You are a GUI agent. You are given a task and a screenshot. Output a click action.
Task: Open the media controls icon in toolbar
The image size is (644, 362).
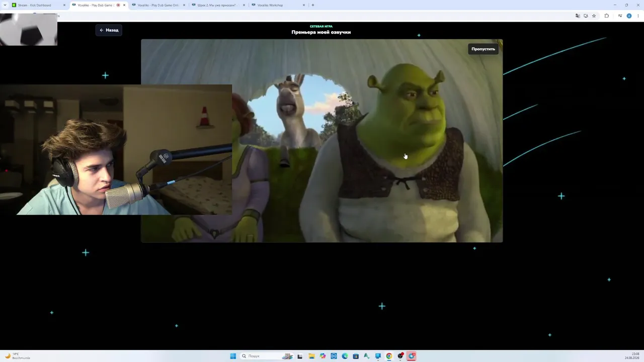pyautogui.click(x=619, y=16)
